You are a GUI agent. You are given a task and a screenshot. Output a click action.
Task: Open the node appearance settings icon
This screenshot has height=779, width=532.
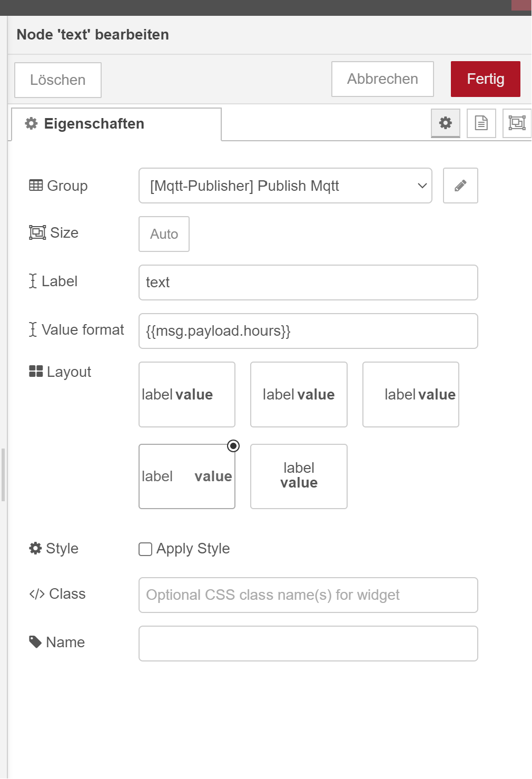point(517,123)
